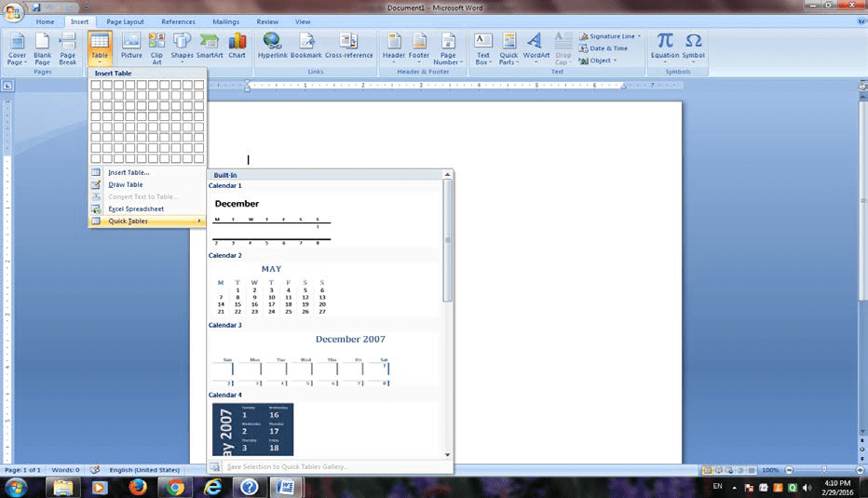
Task: Open the Page Number dropdown
Action: click(x=448, y=48)
